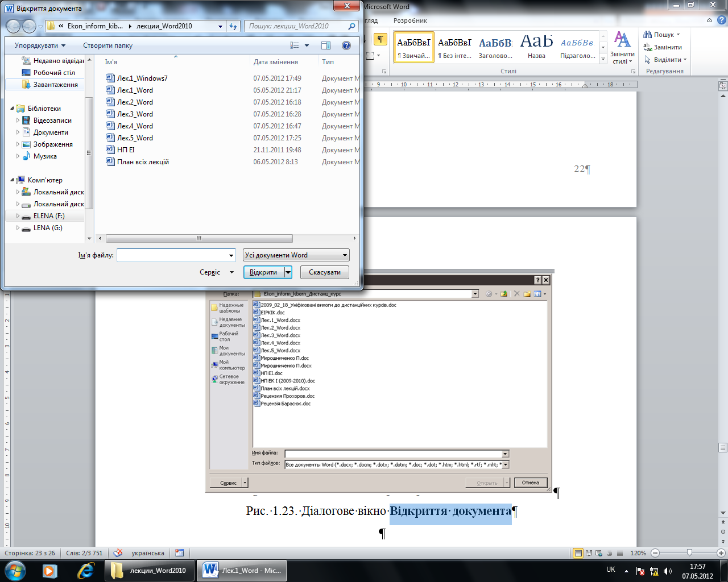The height and width of the screenshot is (582, 728).
Task: Collapse the Комп'ютер tree node
Action: click(13, 180)
